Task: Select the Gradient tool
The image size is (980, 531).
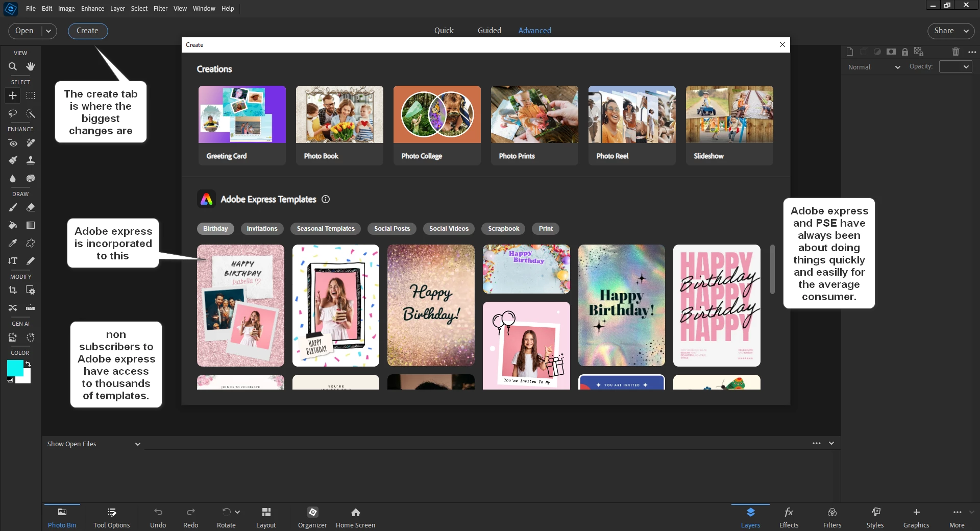Action: point(31,225)
